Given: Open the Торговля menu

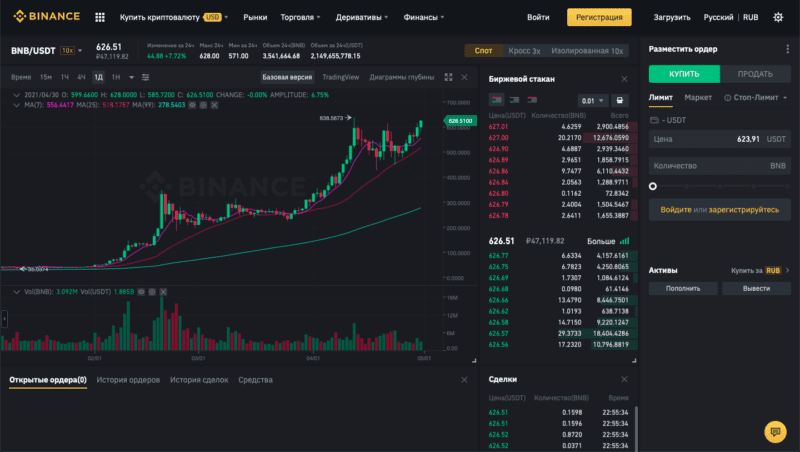Looking at the screenshot, I should 300,17.
